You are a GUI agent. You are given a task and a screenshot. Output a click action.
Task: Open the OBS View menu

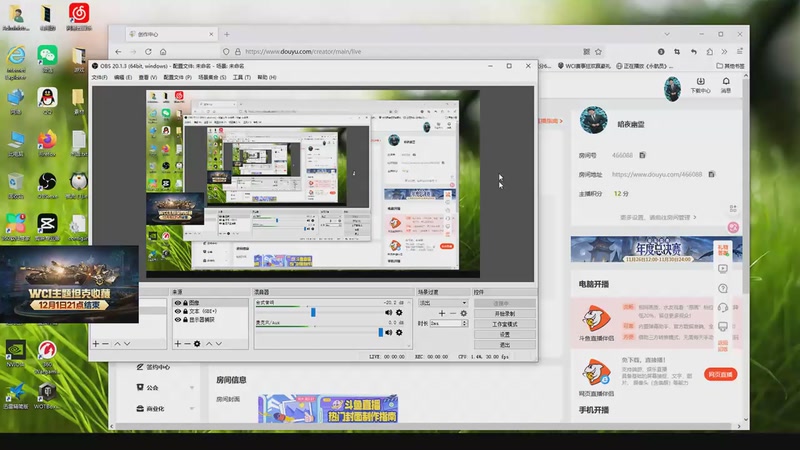[148, 78]
